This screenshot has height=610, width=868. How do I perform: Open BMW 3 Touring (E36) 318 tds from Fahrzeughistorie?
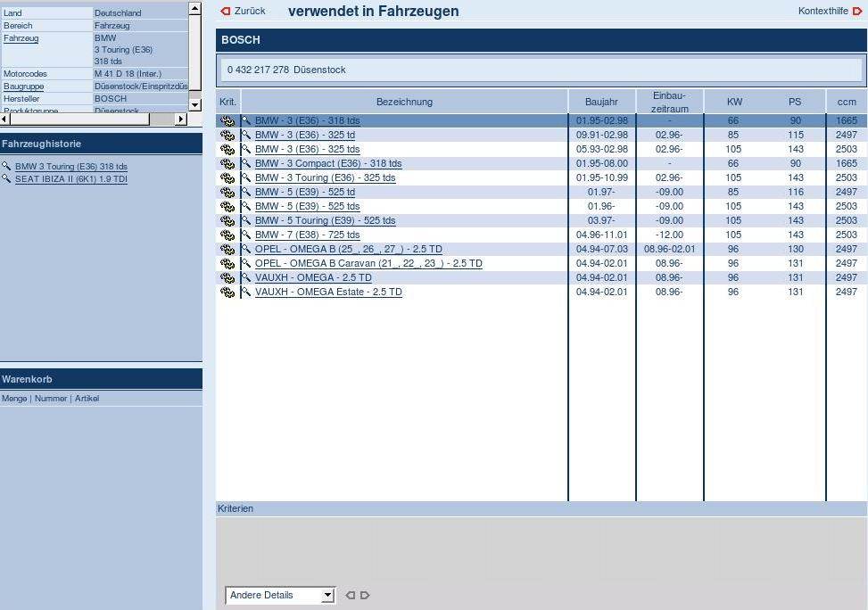pos(71,167)
